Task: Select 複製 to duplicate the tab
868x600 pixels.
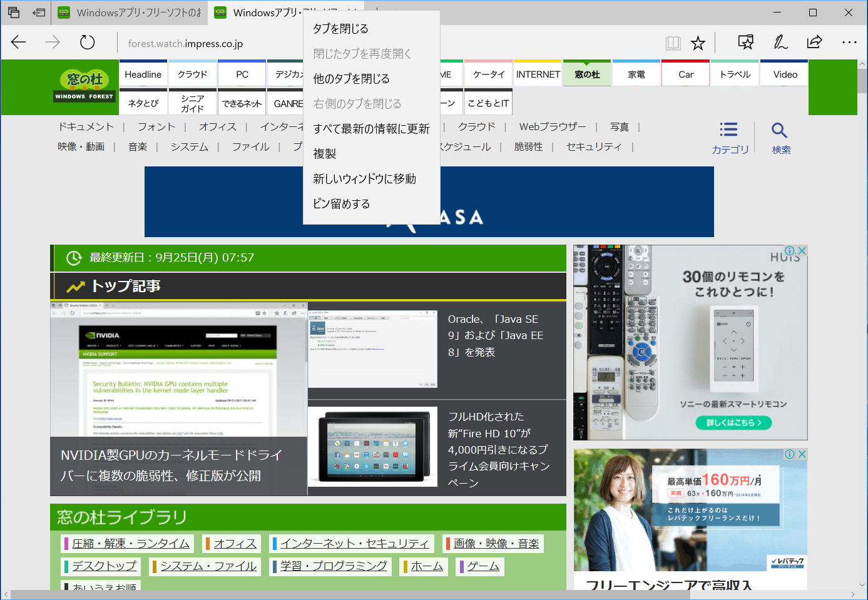Action: pos(325,153)
